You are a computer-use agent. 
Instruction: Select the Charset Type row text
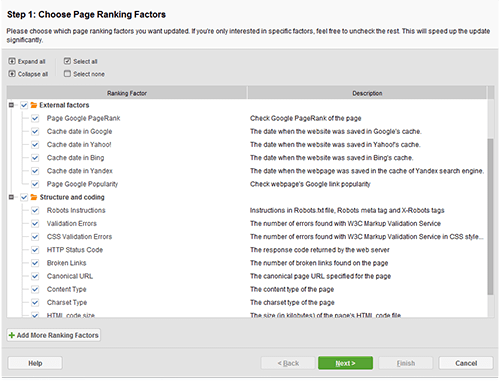click(67, 303)
